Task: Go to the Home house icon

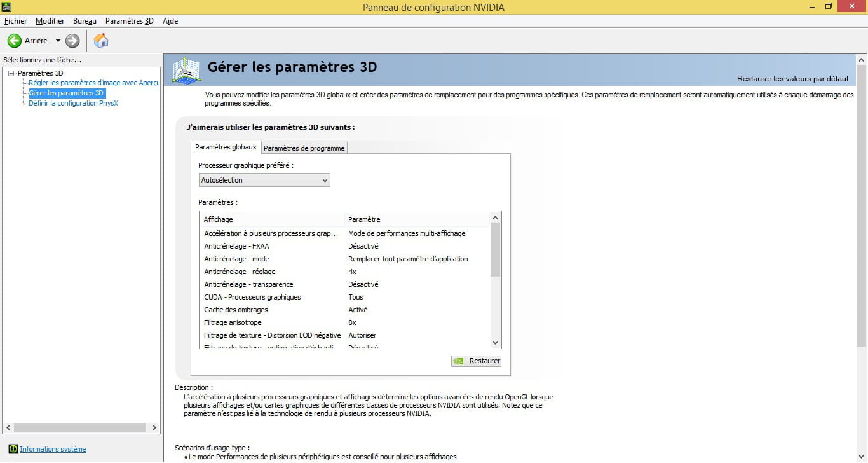Action: (x=101, y=41)
